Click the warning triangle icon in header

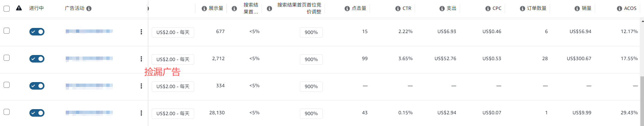click(19, 8)
